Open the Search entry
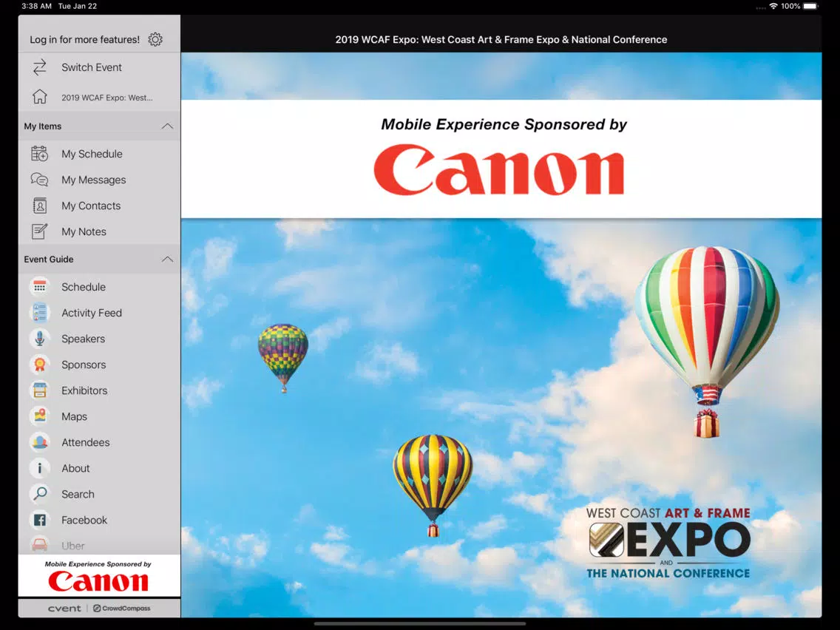This screenshot has width=840, height=630. point(99,494)
